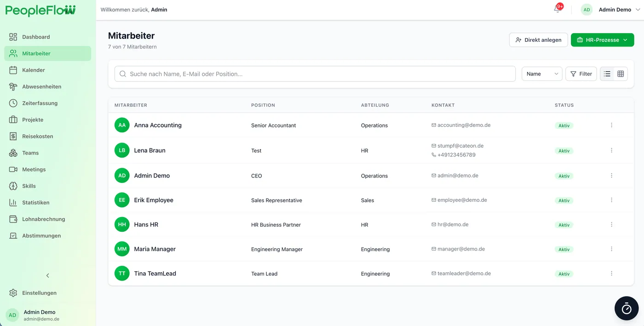Click the LB avatar for Lena Braun
644x326 pixels.
pos(122,150)
